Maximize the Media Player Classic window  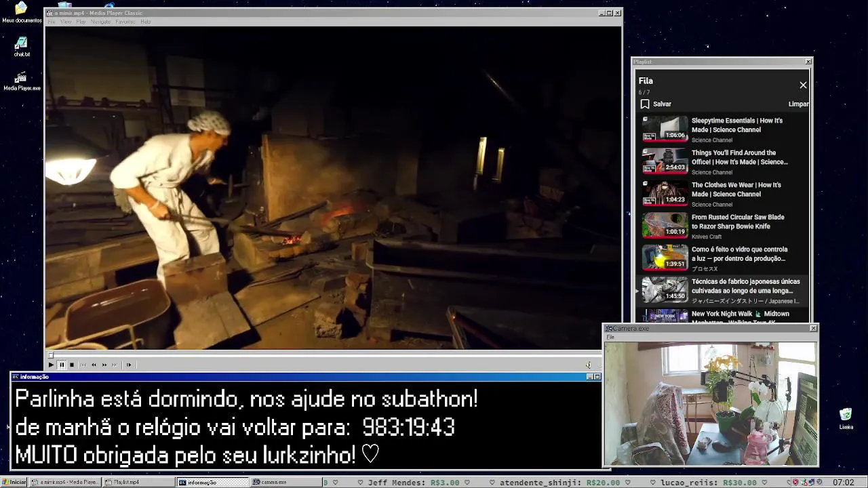tap(609, 13)
